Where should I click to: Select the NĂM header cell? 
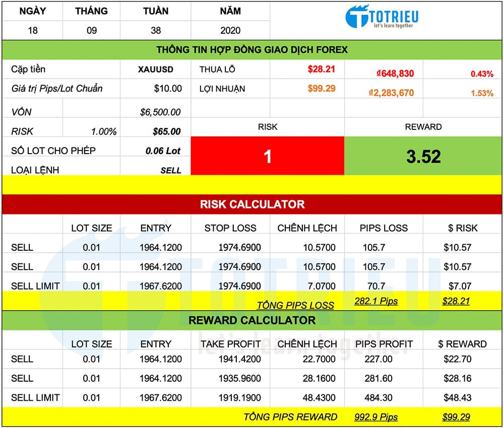230,11
